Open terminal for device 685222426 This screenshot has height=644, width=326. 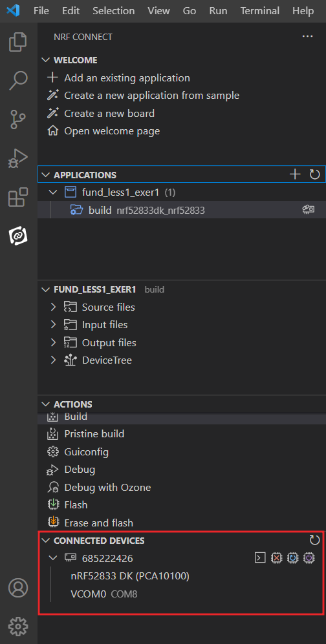[x=260, y=557]
